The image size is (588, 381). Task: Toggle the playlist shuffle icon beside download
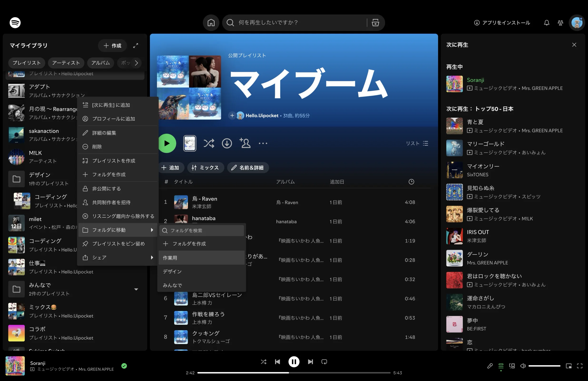tap(209, 143)
